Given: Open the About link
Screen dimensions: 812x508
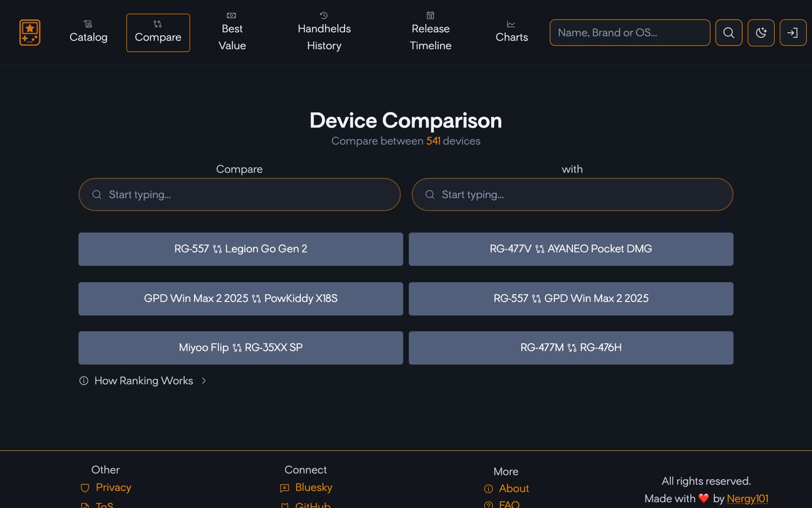Looking at the screenshot, I should coord(514,489).
